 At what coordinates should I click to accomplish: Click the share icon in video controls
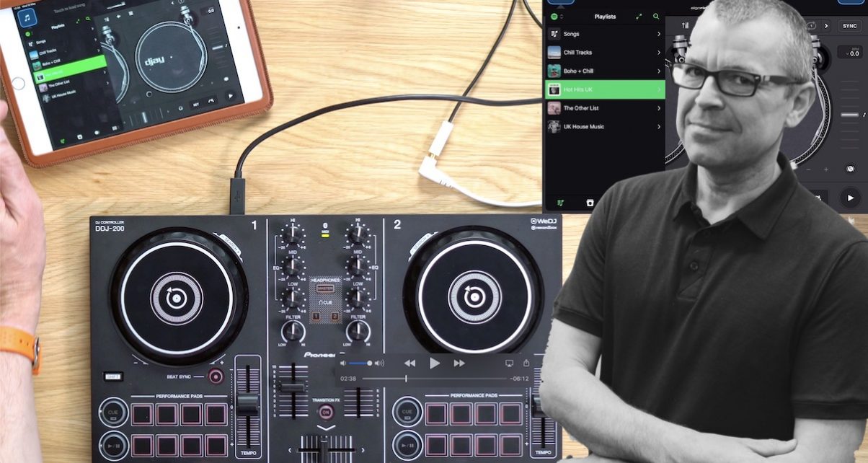(526, 363)
